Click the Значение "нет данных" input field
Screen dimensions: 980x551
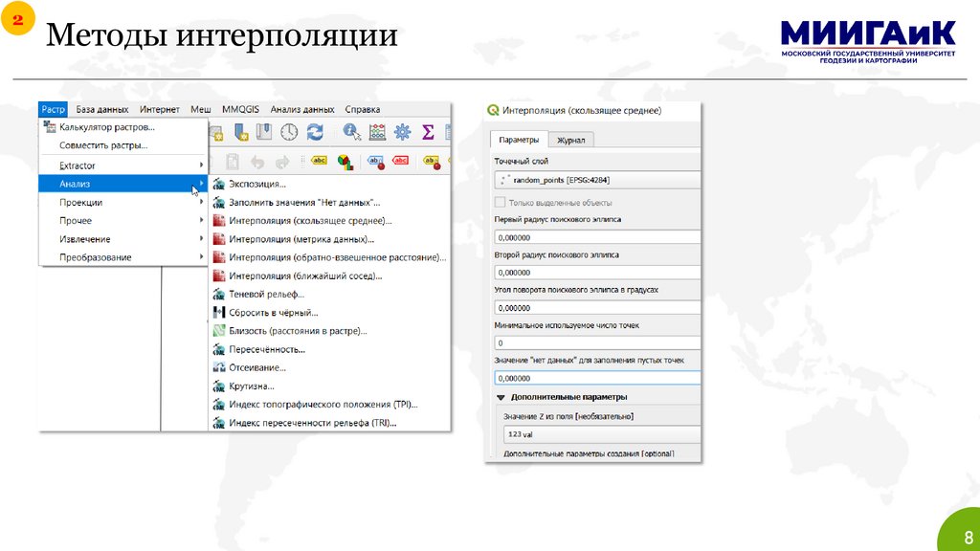click(x=597, y=378)
